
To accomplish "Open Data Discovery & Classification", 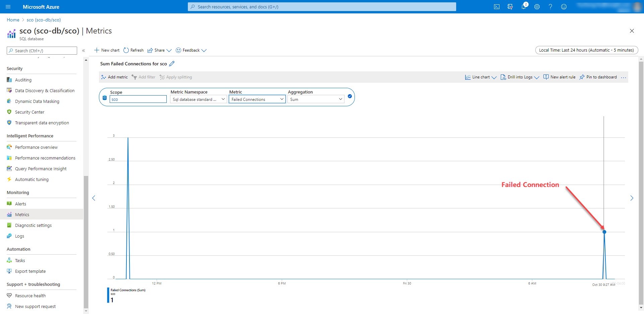I will coord(45,90).
